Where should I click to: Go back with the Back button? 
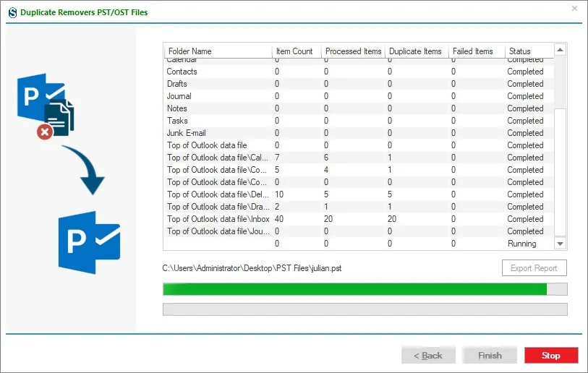click(x=428, y=356)
